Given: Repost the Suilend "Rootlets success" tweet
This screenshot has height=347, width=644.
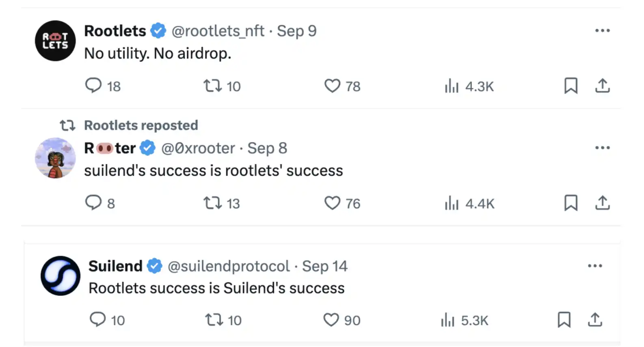Looking at the screenshot, I should click(x=214, y=320).
